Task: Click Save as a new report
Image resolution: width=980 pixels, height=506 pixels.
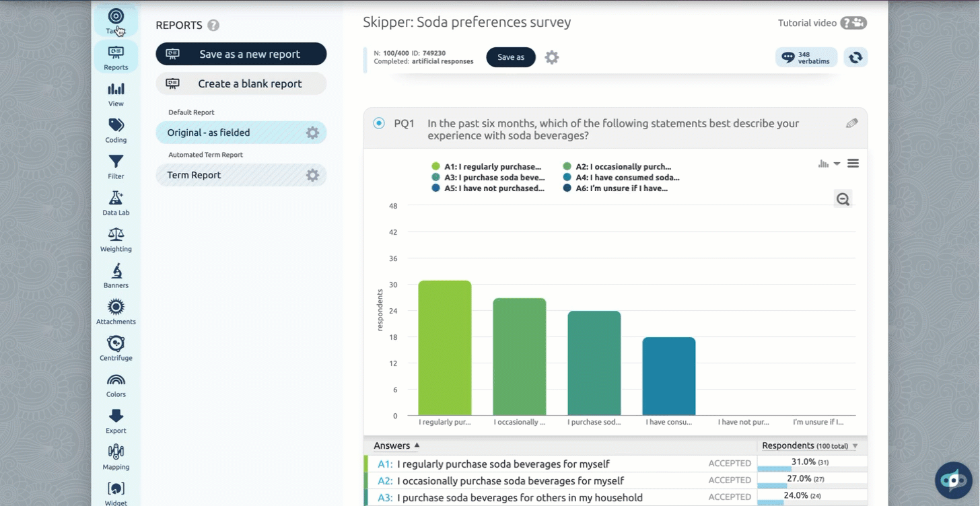Action: coord(241,55)
